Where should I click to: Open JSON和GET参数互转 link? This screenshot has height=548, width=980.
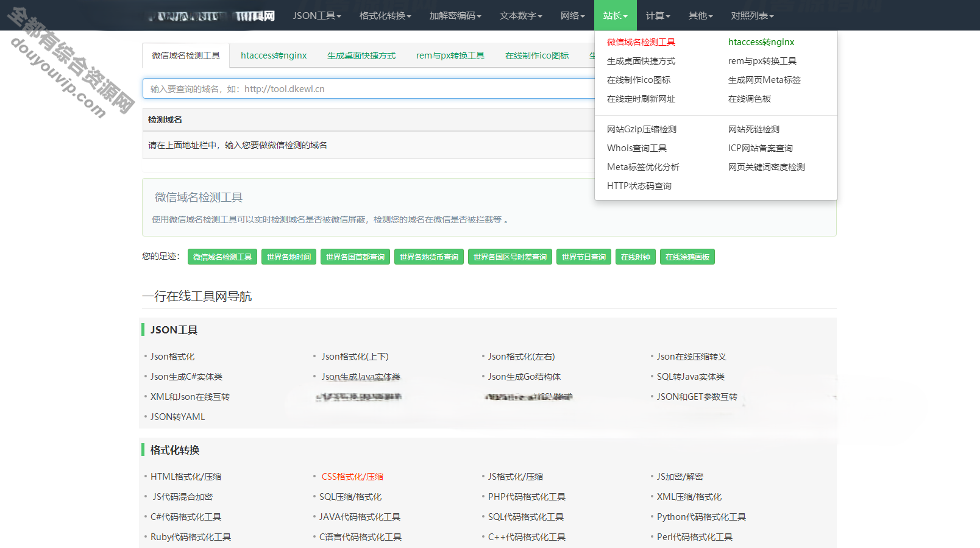click(697, 397)
